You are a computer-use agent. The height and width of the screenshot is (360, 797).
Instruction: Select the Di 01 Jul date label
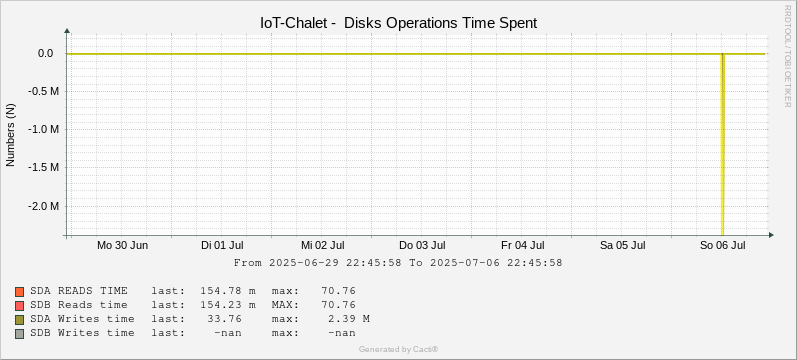(222, 246)
